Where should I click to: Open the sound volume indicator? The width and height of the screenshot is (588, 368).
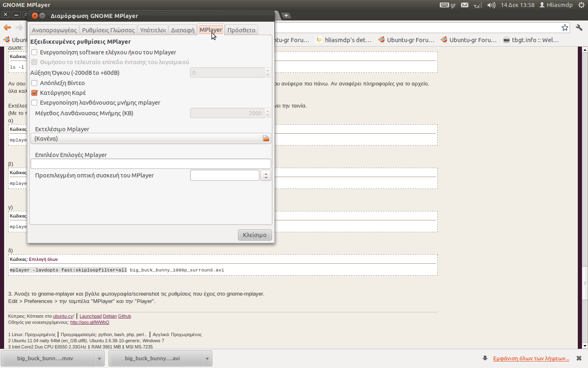[491, 5]
